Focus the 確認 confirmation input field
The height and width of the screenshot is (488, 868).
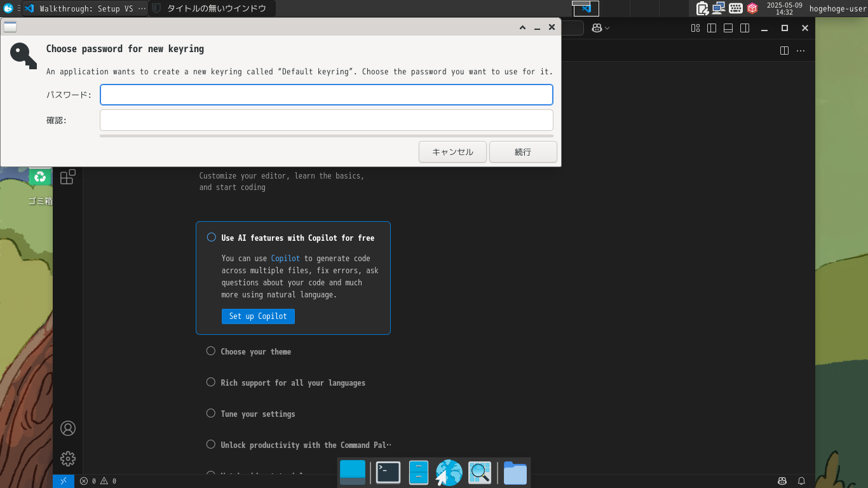pyautogui.click(x=327, y=120)
